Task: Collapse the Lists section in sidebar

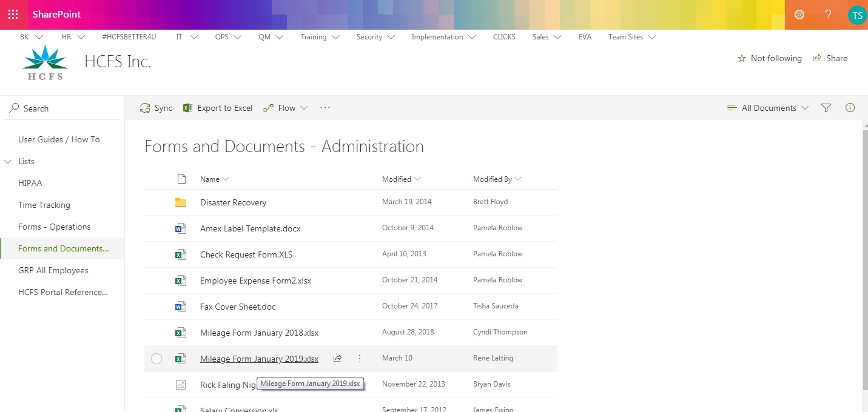Action: [8, 161]
